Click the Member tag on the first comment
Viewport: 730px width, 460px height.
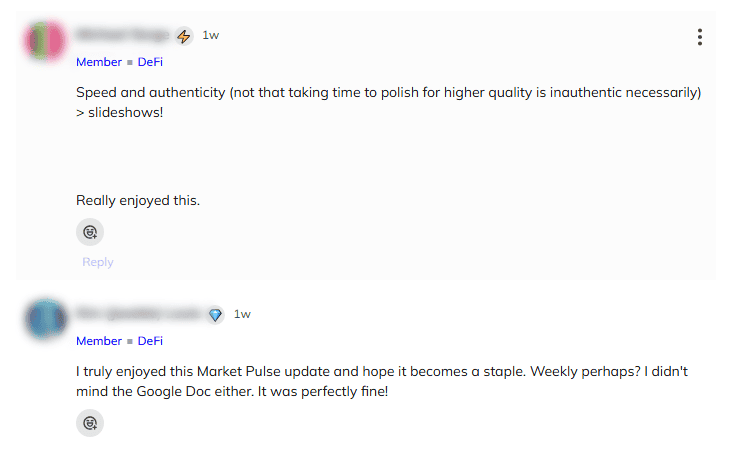pos(99,62)
